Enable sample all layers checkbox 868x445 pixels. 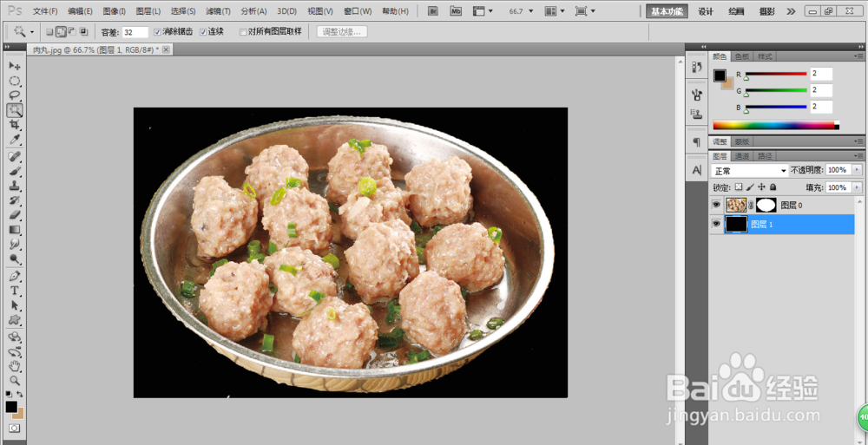tap(242, 32)
